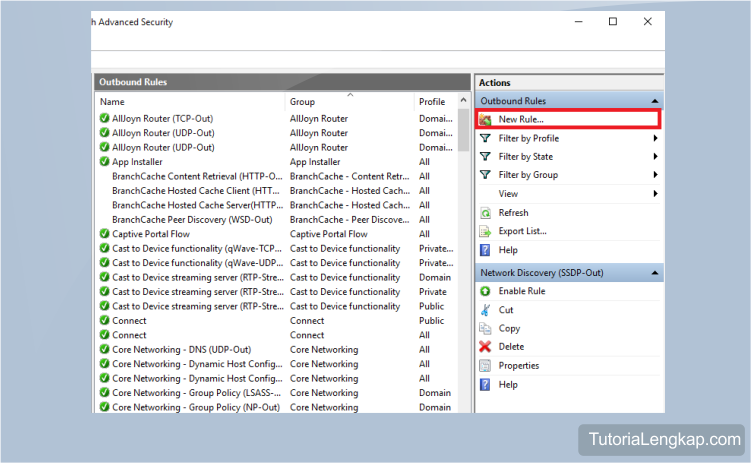
Task: Open the Filter by State submenu arrow
Action: pos(655,157)
